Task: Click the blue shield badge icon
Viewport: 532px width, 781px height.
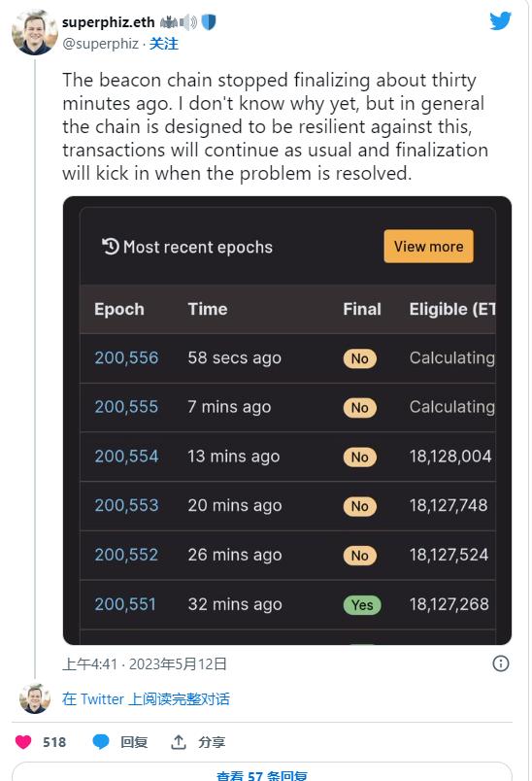Action: 209,22
